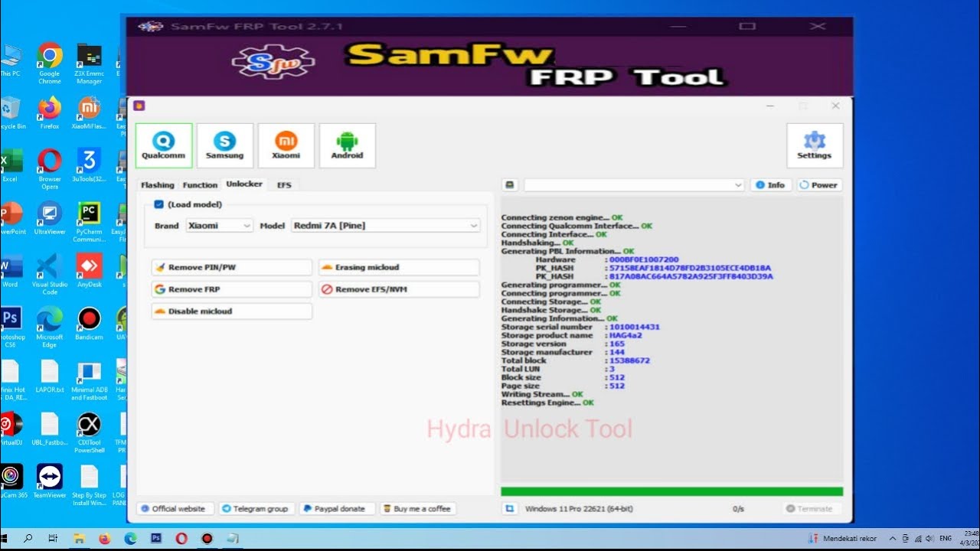Select the Android platform icon
This screenshot has height=551, width=980.
tap(347, 145)
